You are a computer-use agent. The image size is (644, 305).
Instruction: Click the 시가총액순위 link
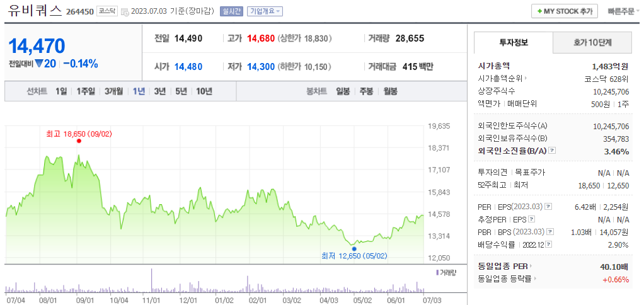coord(501,78)
